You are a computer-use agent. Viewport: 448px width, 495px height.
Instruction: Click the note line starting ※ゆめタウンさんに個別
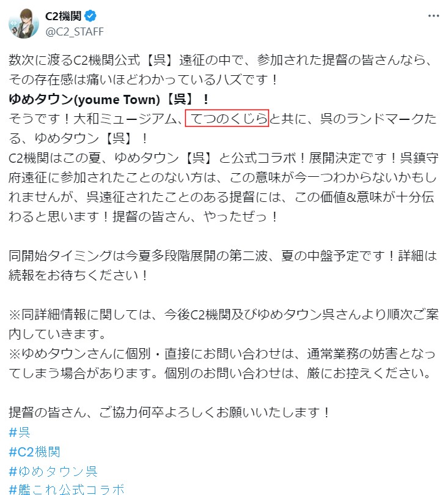pyautogui.click(x=222, y=354)
